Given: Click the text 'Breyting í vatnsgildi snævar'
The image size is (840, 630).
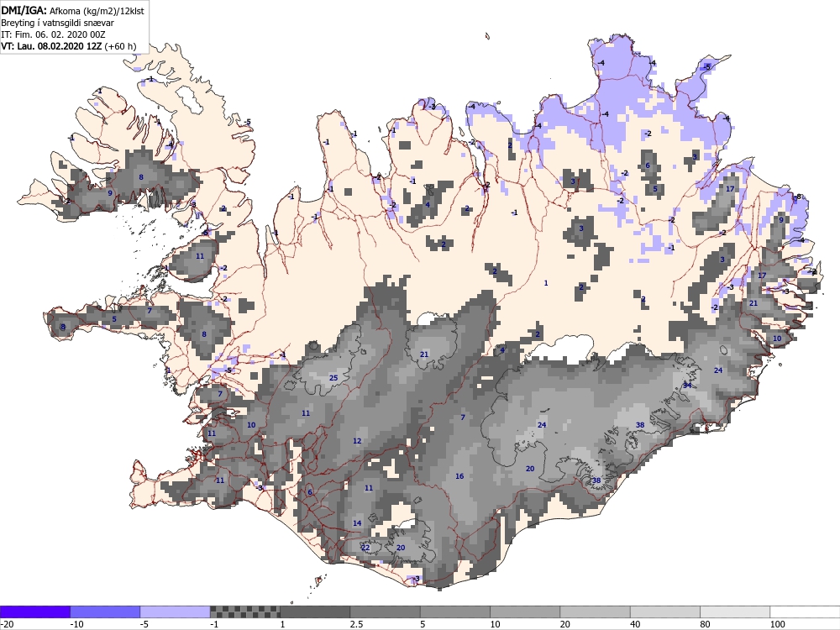Looking at the screenshot, I should click(57, 23).
